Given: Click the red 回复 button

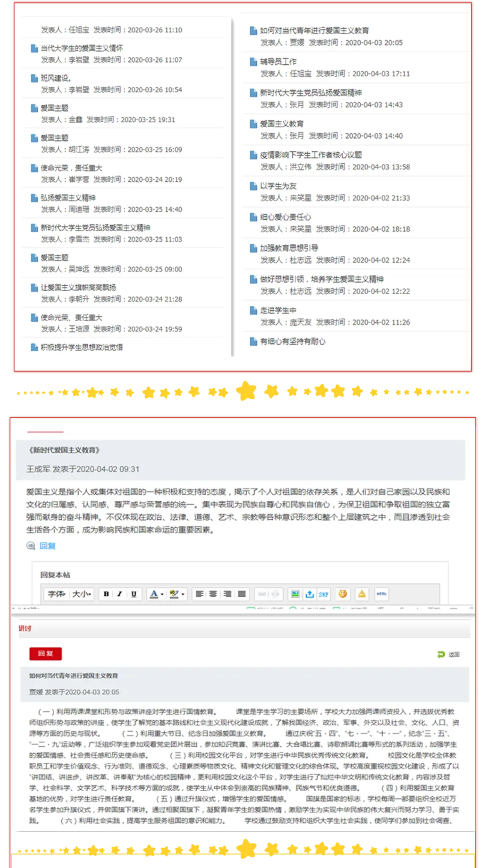Looking at the screenshot, I should pos(45,654).
